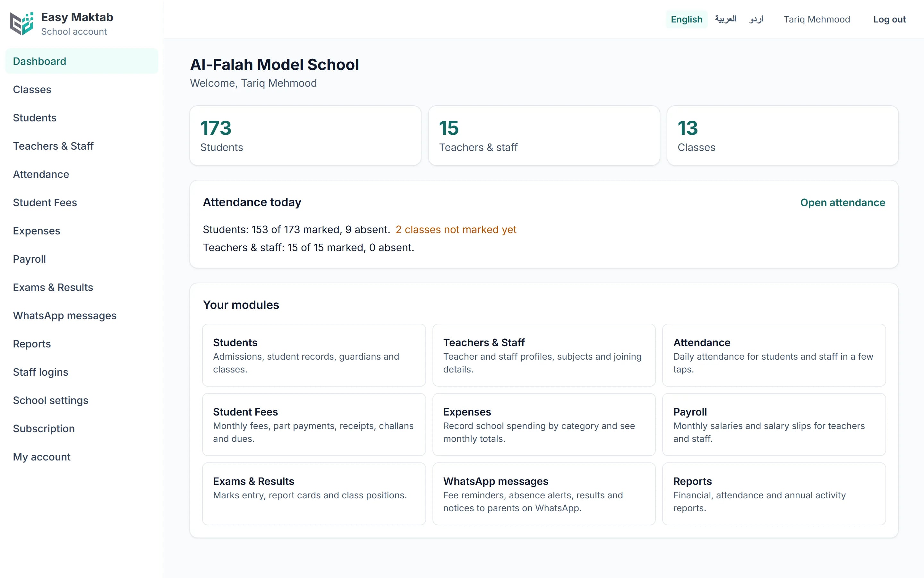Open the Students module card
The height and width of the screenshot is (578, 924).
point(314,355)
